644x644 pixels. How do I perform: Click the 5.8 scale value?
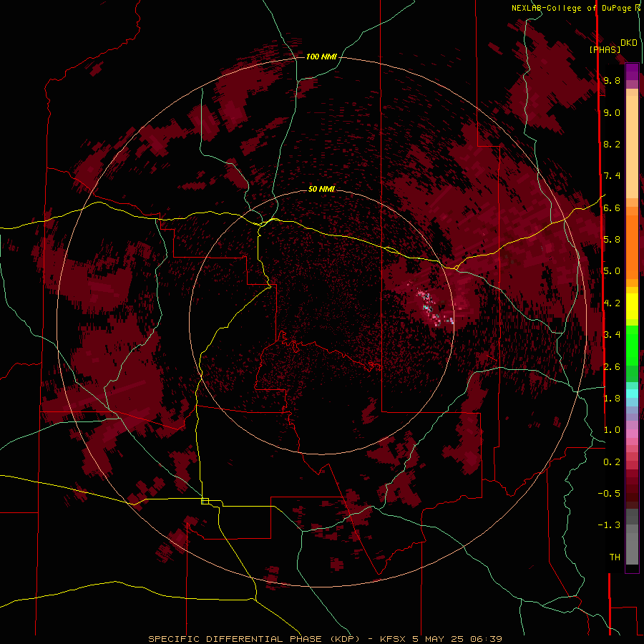click(612, 240)
